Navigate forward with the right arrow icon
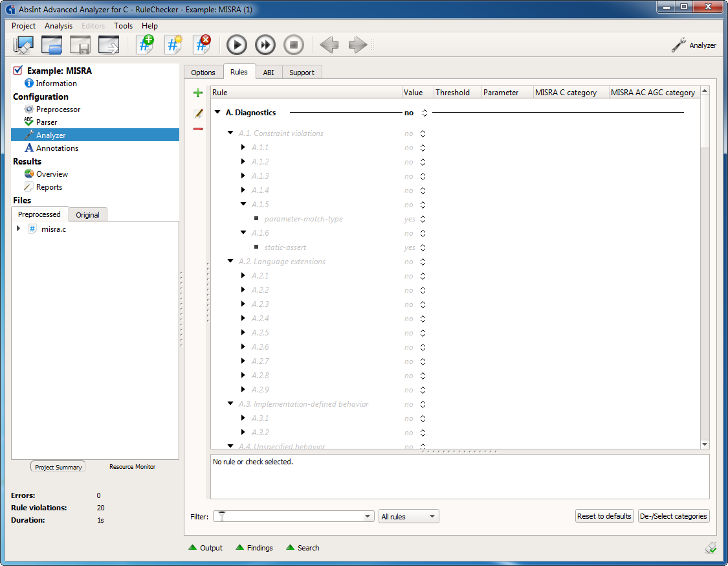The image size is (728, 566). click(x=357, y=45)
